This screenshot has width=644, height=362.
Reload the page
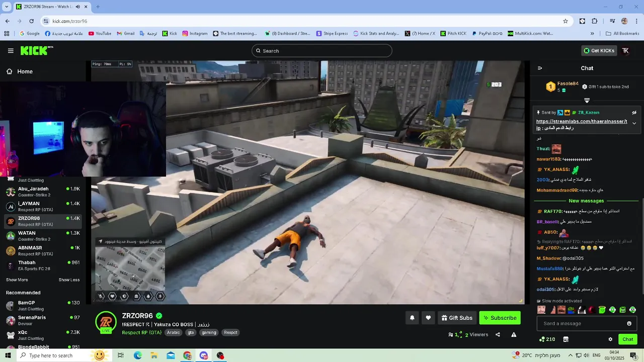(31, 21)
